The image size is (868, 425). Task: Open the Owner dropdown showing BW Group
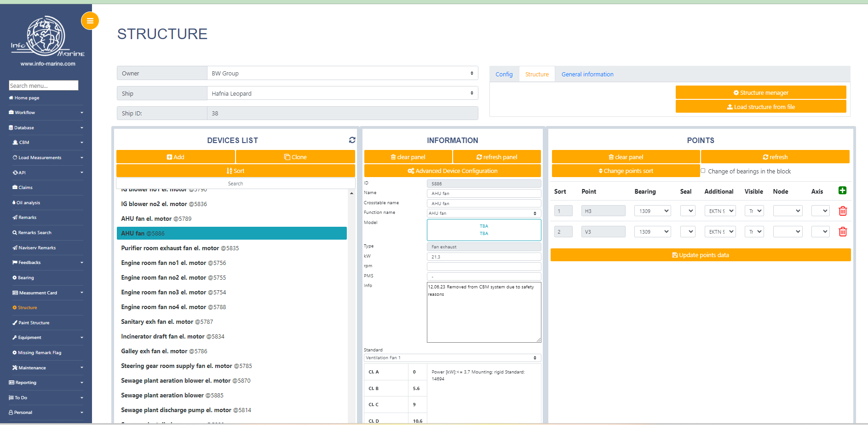(x=342, y=73)
